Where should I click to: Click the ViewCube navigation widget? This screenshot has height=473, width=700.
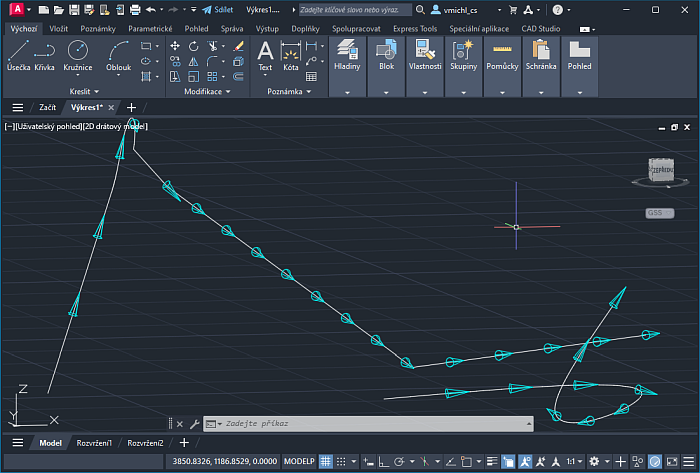[x=661, y=171]
